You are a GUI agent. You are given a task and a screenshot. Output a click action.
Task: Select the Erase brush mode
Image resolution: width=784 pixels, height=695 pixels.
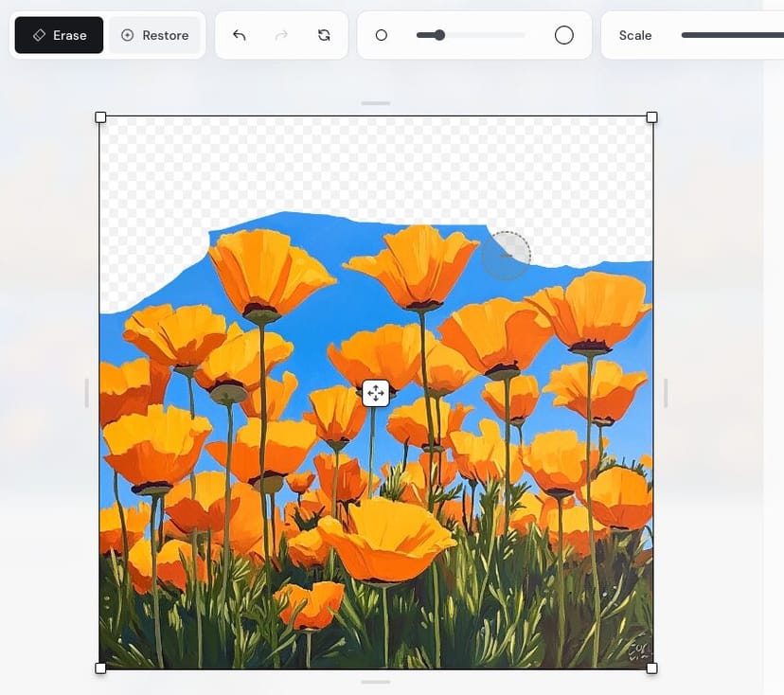click(x=59, y=35)
